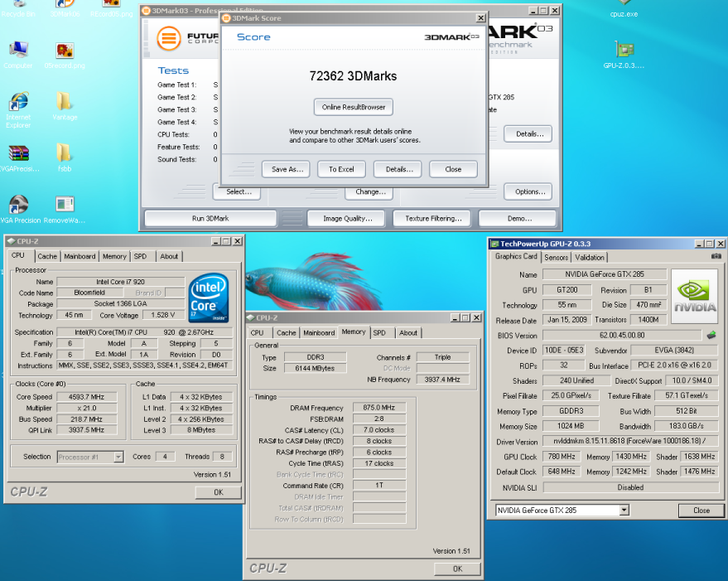Click the NVIDIA SLI Disabled field
The height and width of the screenshot is (581, 728).
(x=630, y=487)
